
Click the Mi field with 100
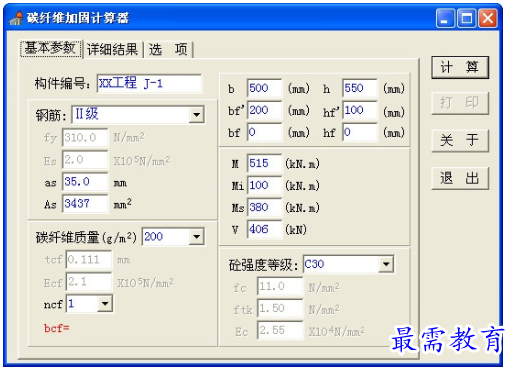point(264,185)
